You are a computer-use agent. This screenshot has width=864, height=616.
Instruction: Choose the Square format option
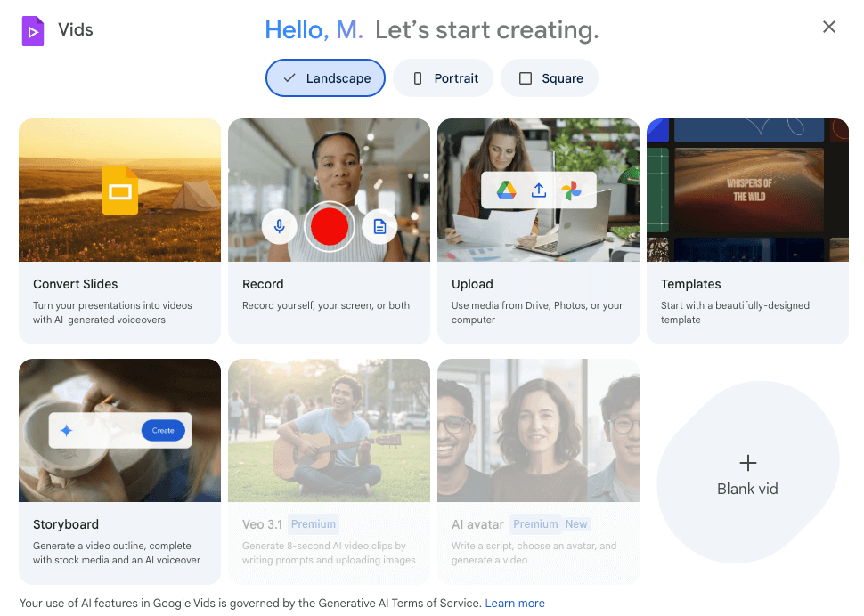(x=550, y=78)
